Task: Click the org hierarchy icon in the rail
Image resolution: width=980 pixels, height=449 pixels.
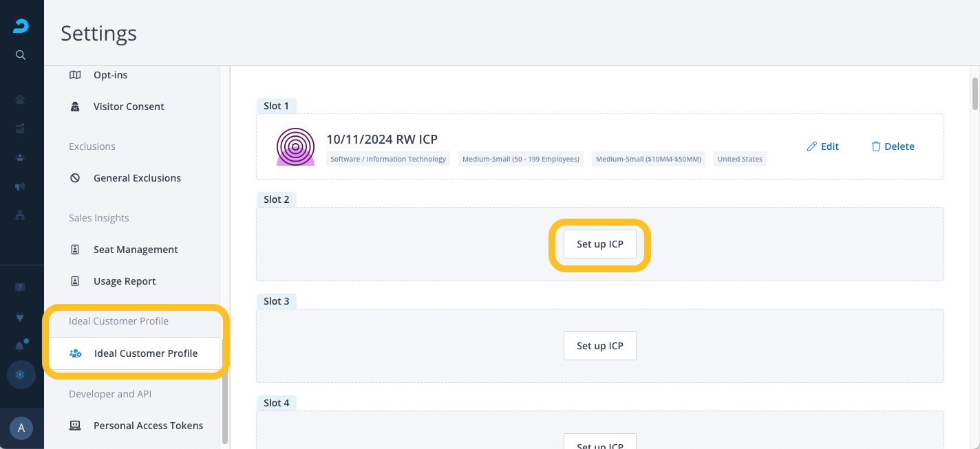Action: pos(20,215)
